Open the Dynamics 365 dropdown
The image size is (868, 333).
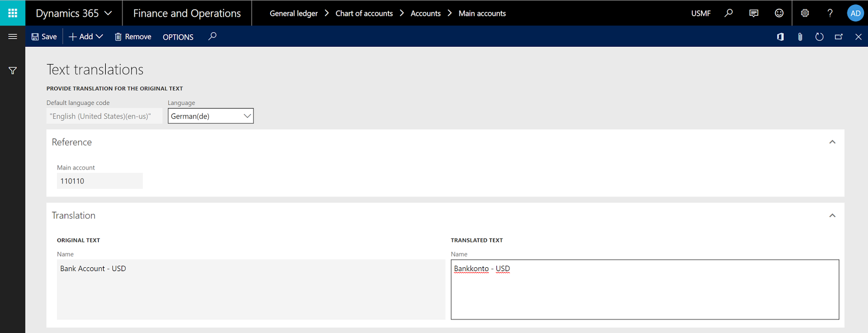[x=74, y=13]
